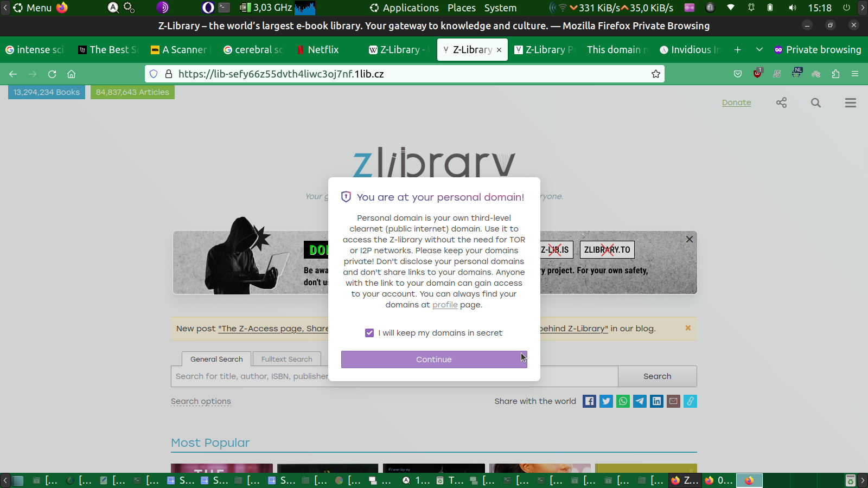Select the General Search tab
This screenshot has width=868, height=488.
pyautogui.click(x=216, y=359)
